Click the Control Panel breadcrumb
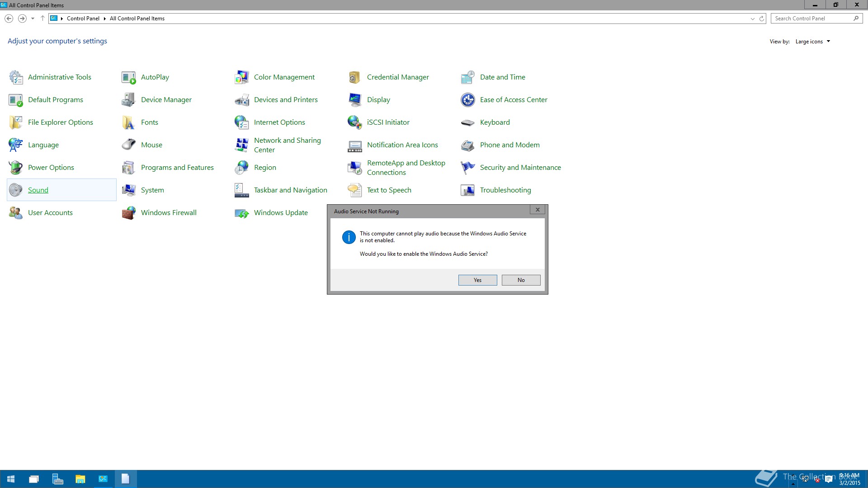 coord(83,19)
